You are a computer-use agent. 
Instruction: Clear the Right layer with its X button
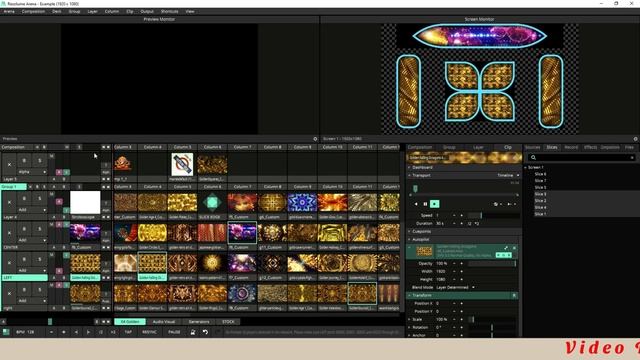[9, 293]
